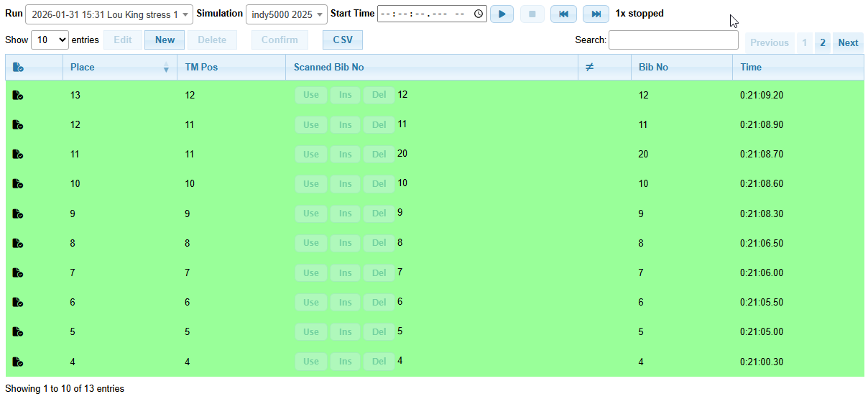Click Ins button in Place 13 row
868x399 pixels.
click(346, 95)
